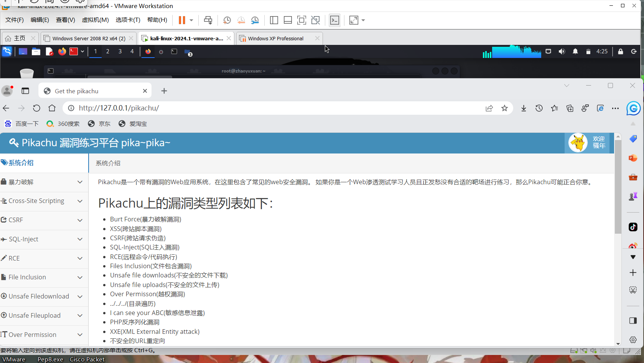The image size is (644, 363).
Task: Expand the terminal launcher dropdown arrow
Action: point(82,51)
